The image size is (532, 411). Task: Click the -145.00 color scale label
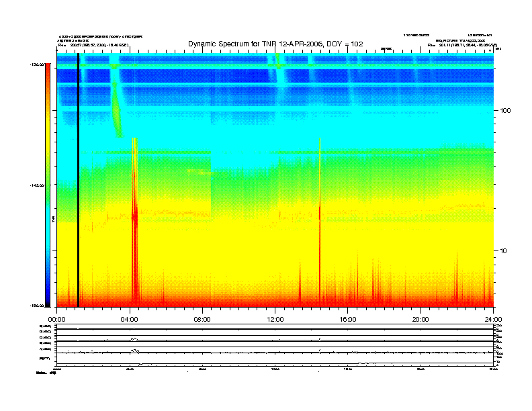click(x=37, y=185)
